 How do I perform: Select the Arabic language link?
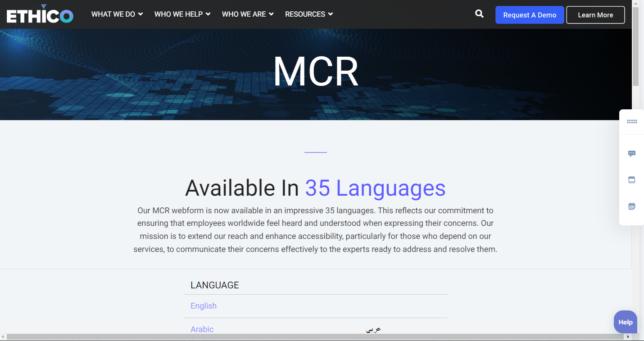pyautogui.click(x=202, y=329)
